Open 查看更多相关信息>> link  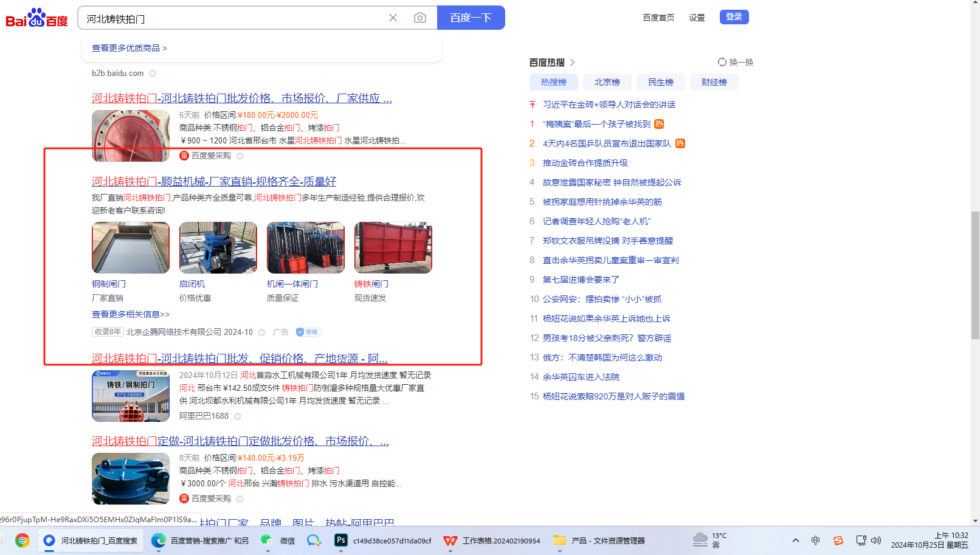131,314
